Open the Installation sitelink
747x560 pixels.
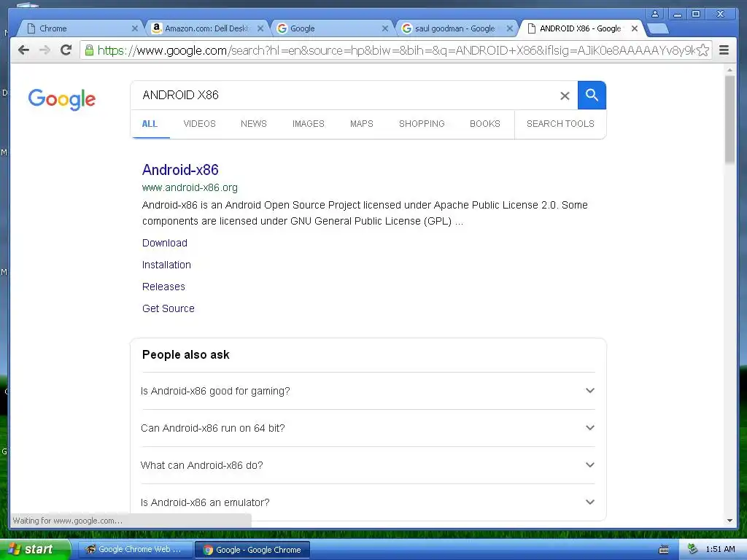[x=166, y=265]
